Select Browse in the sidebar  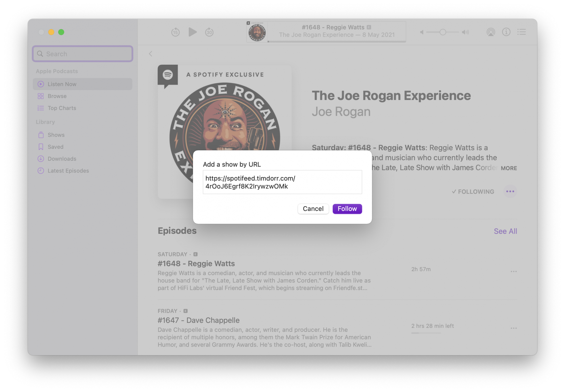[x=57, y=96]
